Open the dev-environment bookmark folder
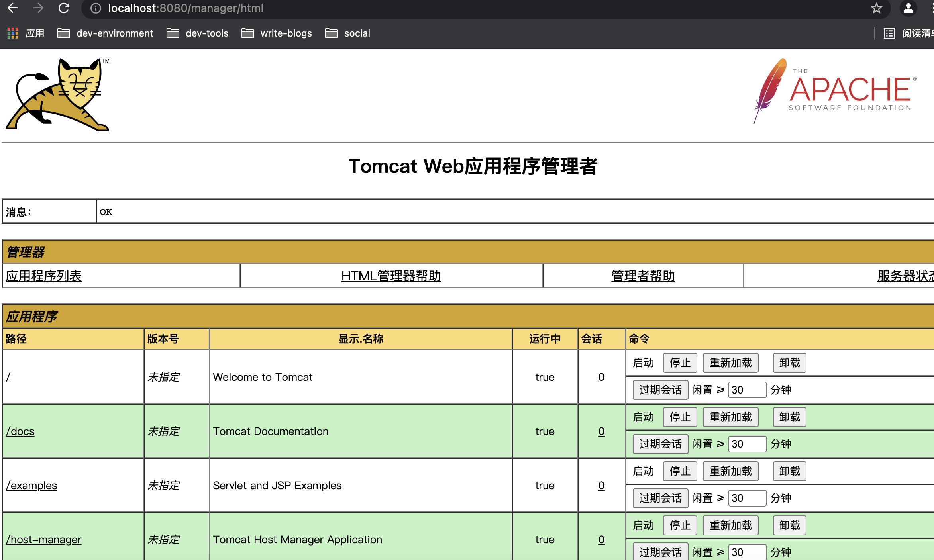 (105, 33)
